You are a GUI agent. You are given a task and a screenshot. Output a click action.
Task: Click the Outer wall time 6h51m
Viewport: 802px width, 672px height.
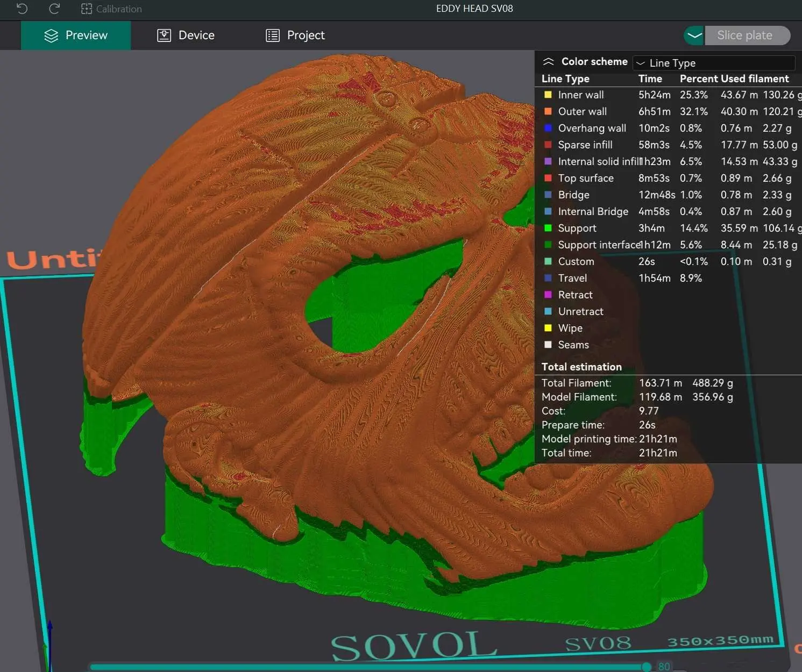[655, 111]
